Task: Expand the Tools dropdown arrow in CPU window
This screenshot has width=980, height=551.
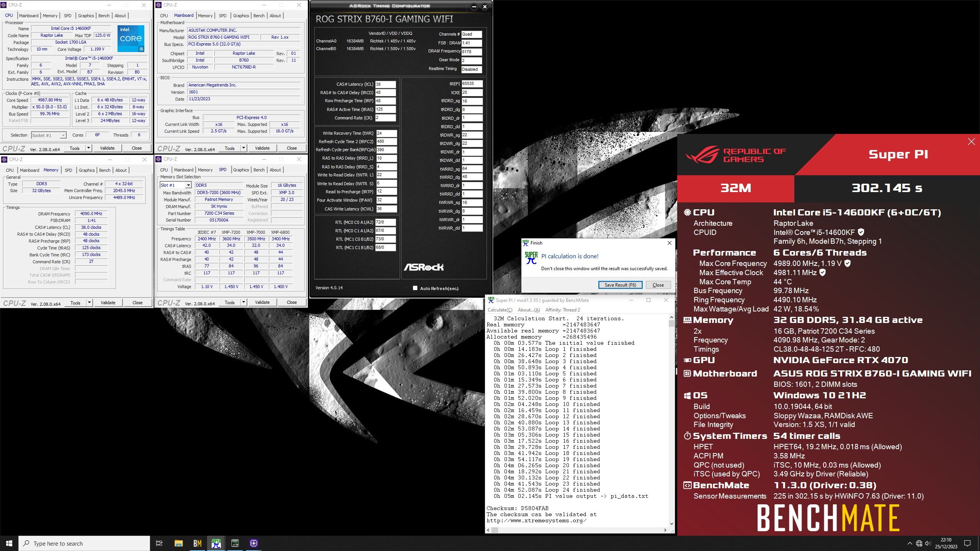Action: pyautogui.click(x=88, y=148)
